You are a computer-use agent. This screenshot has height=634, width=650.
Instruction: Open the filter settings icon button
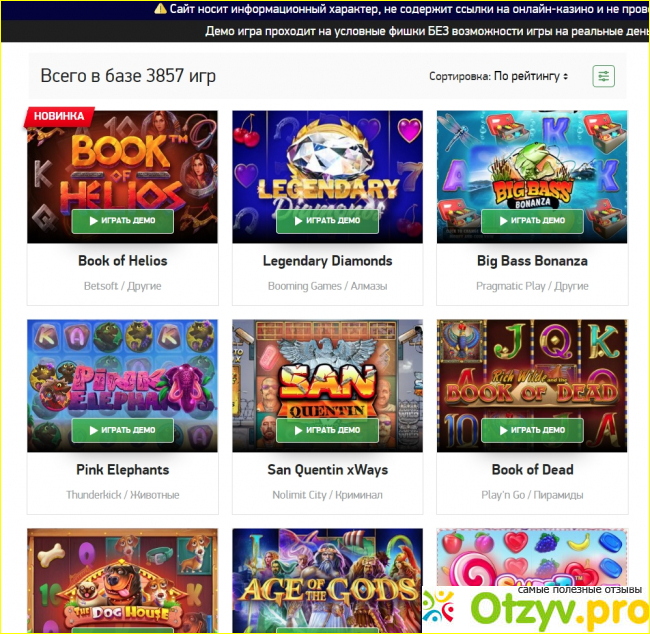tap(603, 76)
